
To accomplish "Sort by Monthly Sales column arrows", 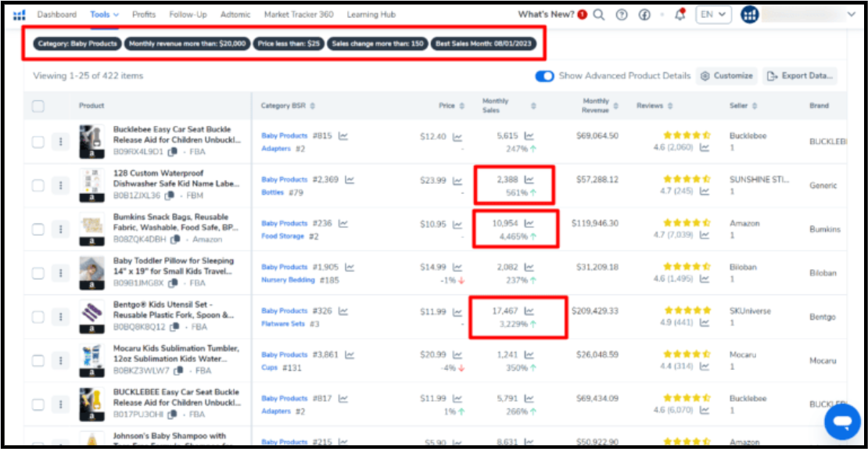I will click(x=533, y=106).
